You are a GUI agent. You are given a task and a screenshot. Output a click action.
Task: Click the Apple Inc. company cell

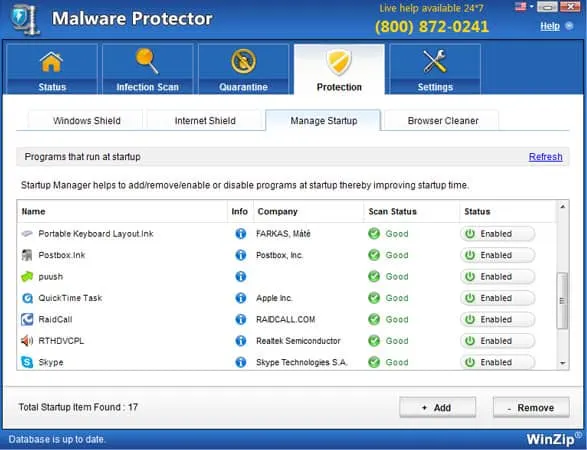coord(274,298)
